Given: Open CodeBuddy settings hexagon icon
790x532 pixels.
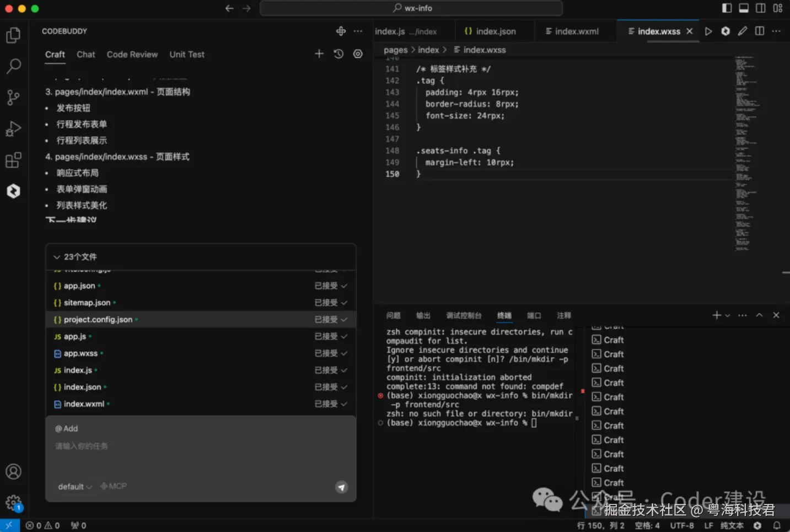Looking at the screenshot, I should coord(358,53).
